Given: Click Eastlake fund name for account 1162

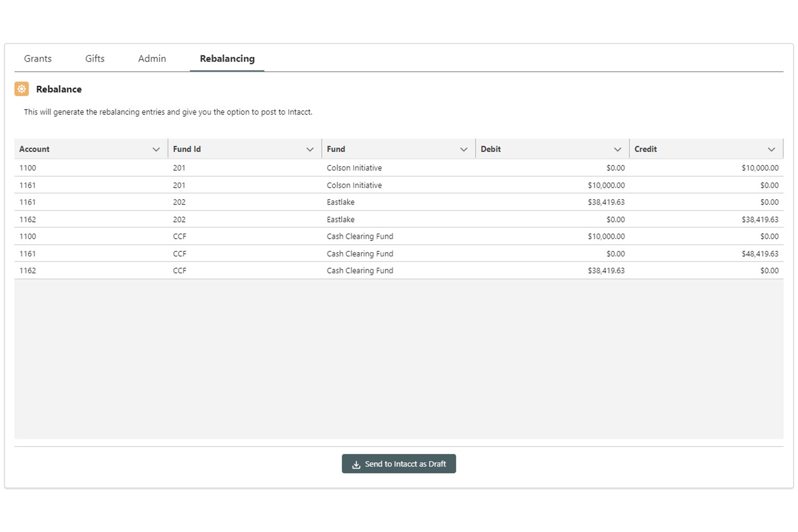Looking at the screenshot, I should coord(340,219).
